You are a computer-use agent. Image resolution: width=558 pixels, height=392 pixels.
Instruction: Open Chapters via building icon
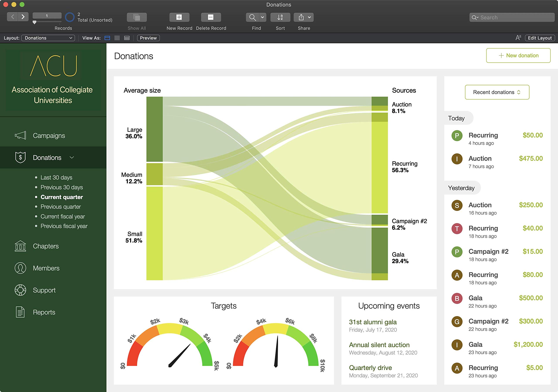pyautogui.click(x=20, y=246)
